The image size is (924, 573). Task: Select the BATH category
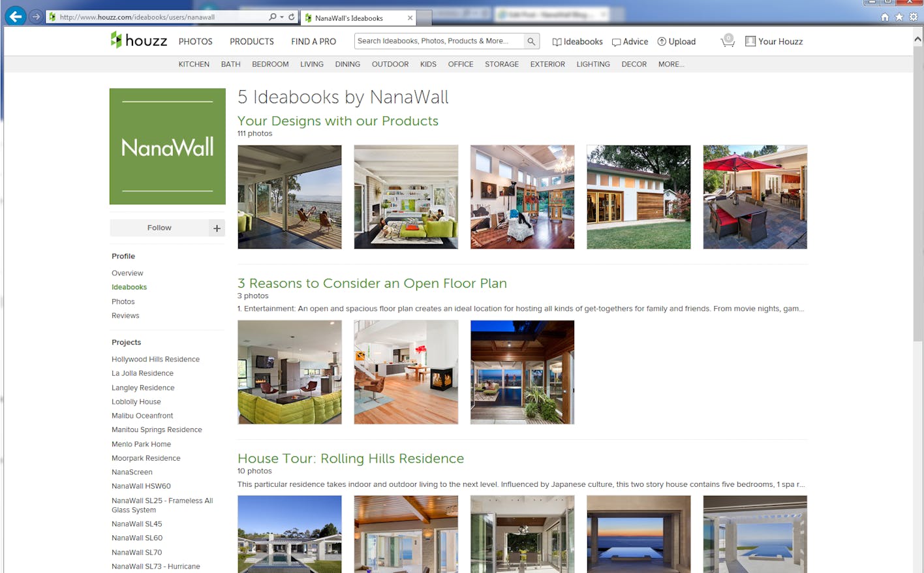(x=231, y=64)
